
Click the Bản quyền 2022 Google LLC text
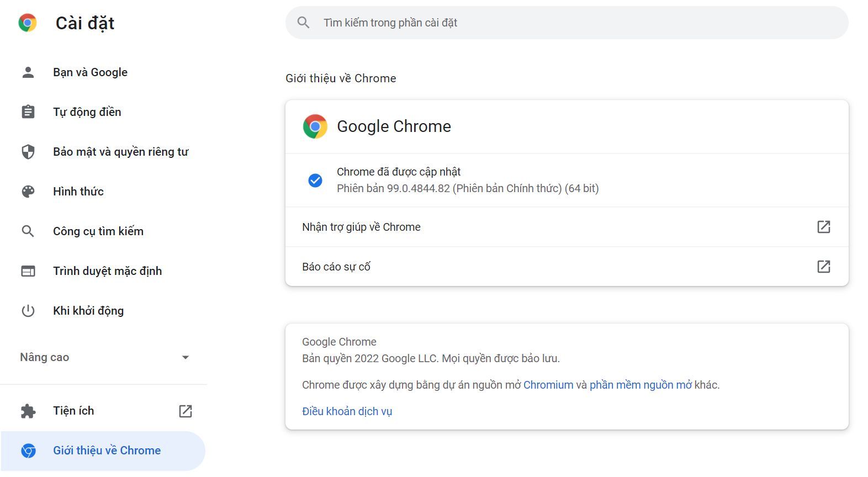pos(431,358)
